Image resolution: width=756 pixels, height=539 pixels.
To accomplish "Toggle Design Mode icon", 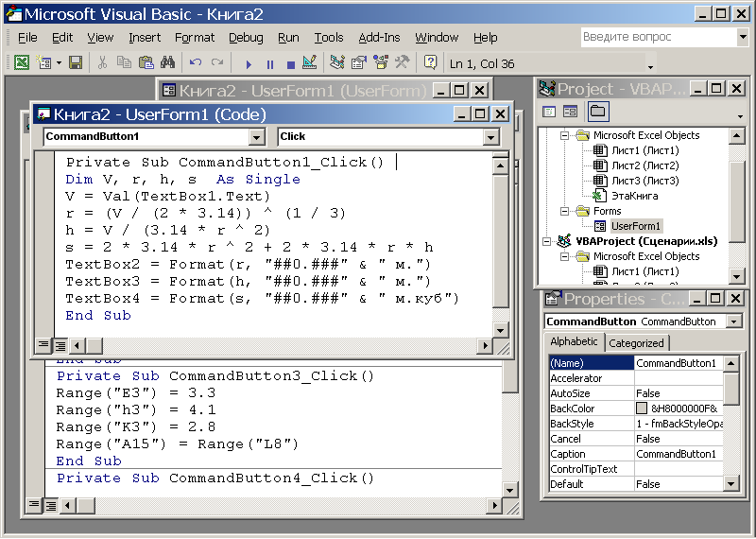I will (x=310, y=62).
